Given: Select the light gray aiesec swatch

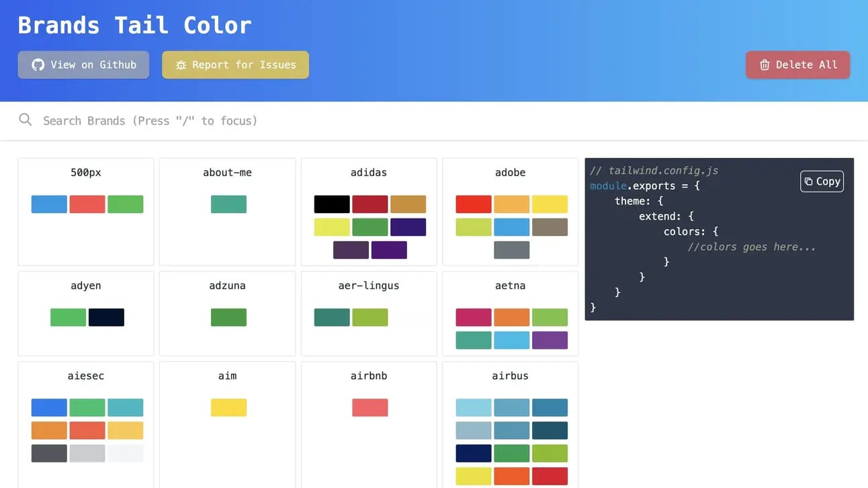Looking at the screenshot, I should tap(87, 453).
